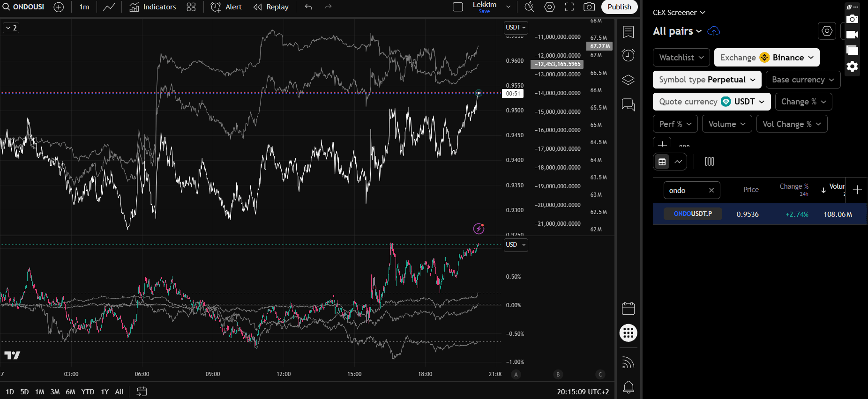Open screener settings hexagon icon

coord(827,31)
